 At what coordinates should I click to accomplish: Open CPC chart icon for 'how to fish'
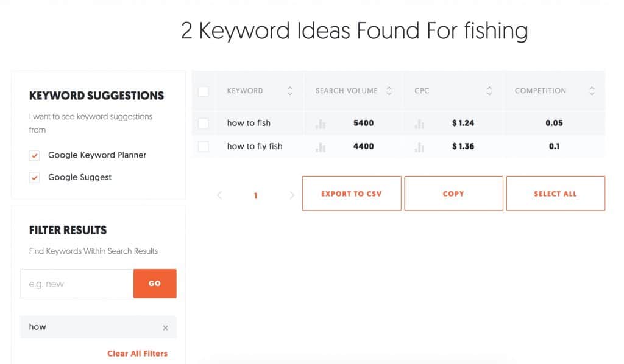tap(419, 124)
